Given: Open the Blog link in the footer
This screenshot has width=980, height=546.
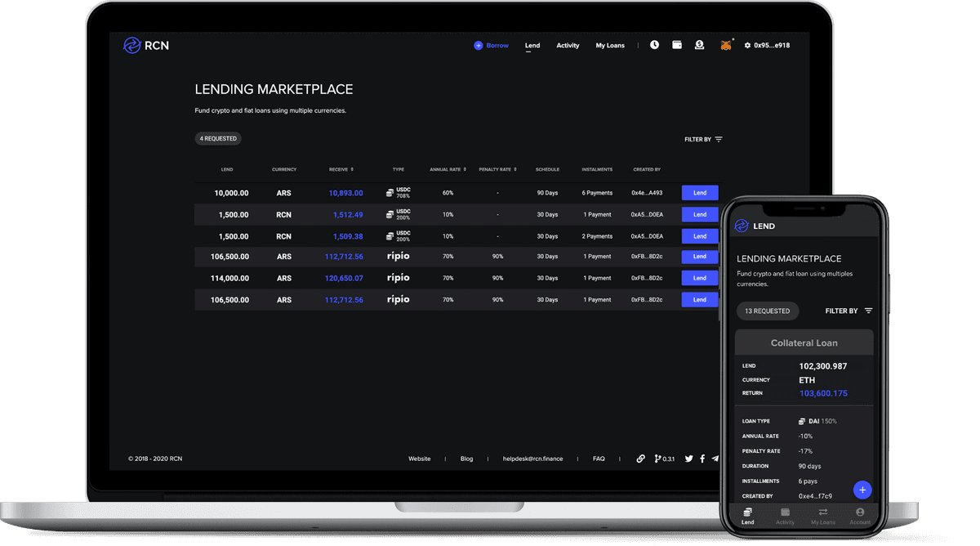Looking at the screenshot, I should (x=466, y=459).
